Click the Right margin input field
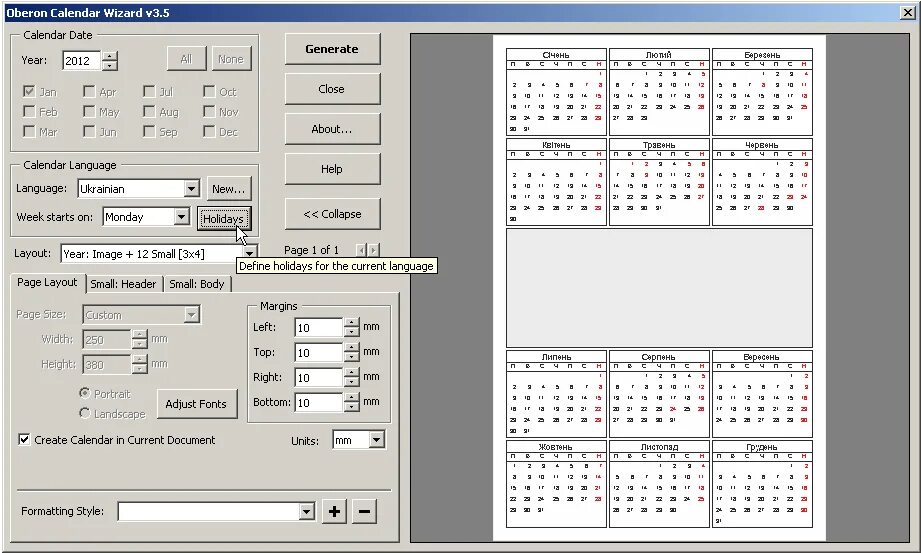Viewport: 921px width, 553px height. click(319, 377)
